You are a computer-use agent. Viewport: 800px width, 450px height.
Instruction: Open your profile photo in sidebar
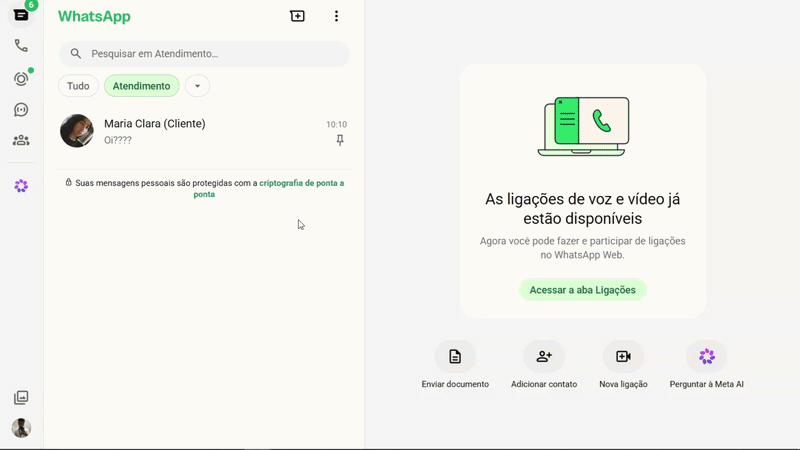click(x=21, y=428)
